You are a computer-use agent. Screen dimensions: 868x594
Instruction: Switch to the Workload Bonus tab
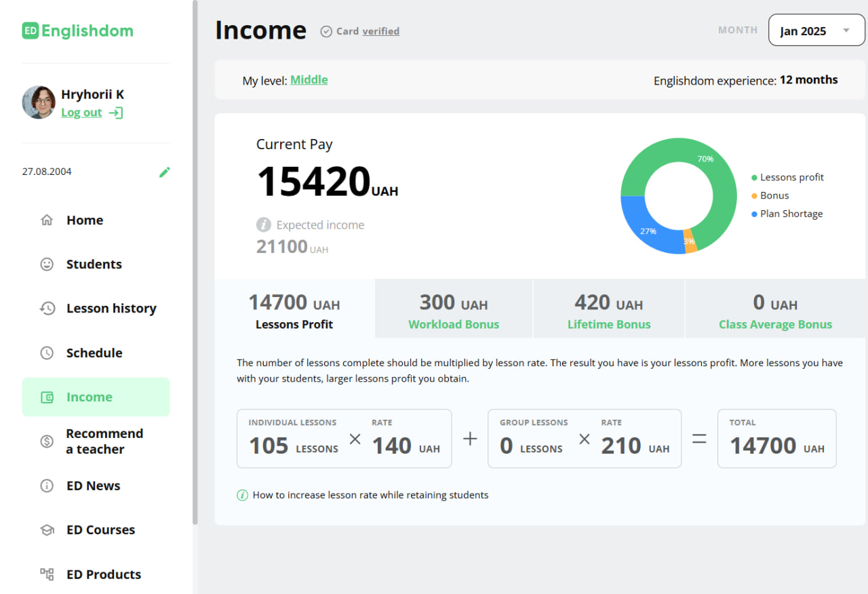tap(454, 309)
